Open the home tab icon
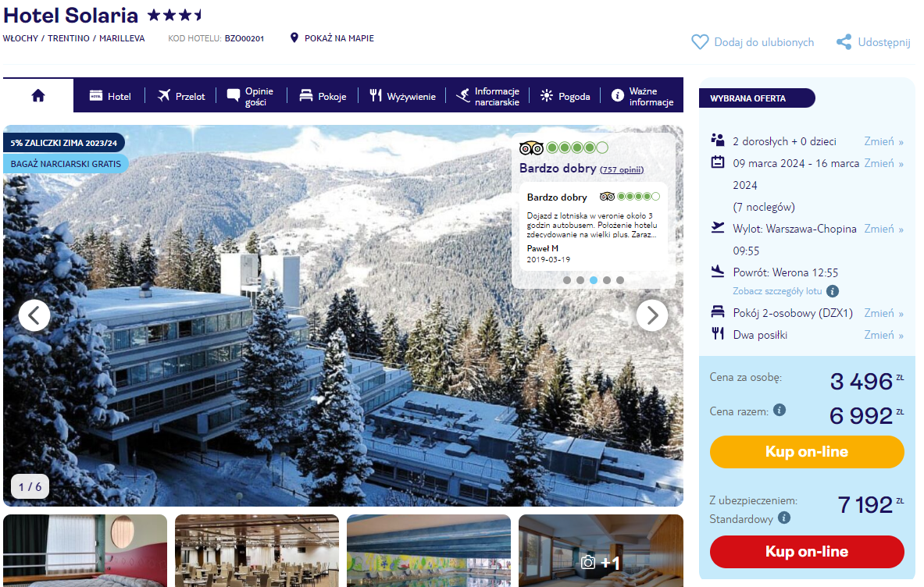The image size is (924, 587). [38, 95]
